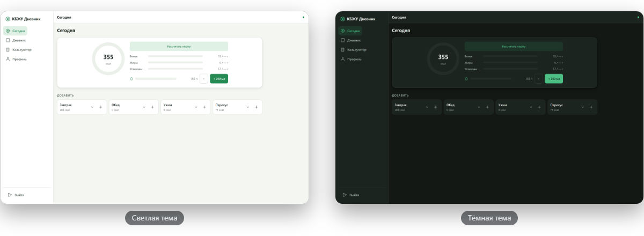Viewport: 644px width, 236px height.
Task: Click the Сегодня target icon in dark sidebar
Action: (342, 31)
